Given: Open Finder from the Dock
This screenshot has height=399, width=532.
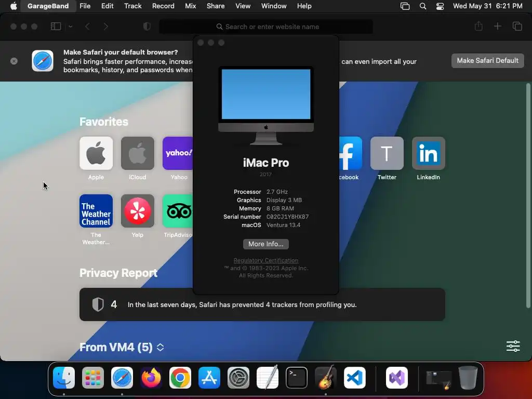Looking at the screenshot, I should [64, 378].
